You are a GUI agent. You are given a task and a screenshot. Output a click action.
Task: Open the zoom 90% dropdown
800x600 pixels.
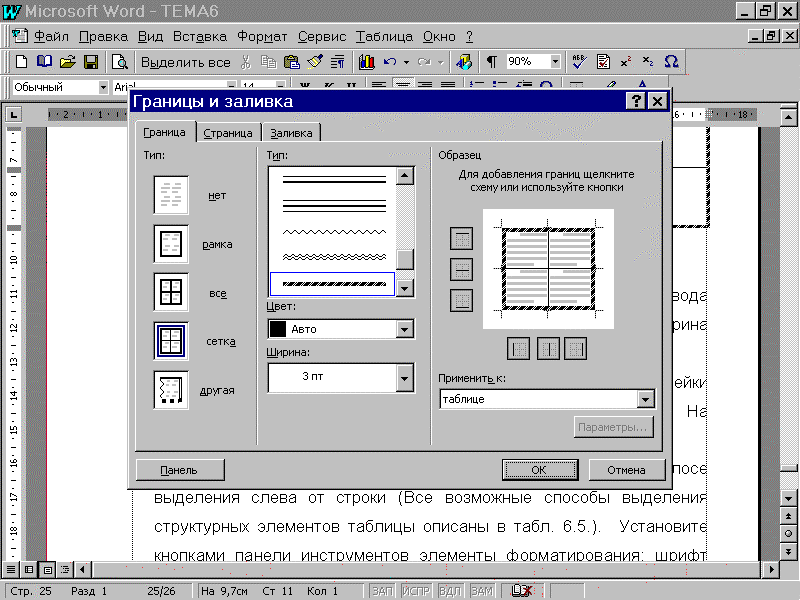pos(555,62)
